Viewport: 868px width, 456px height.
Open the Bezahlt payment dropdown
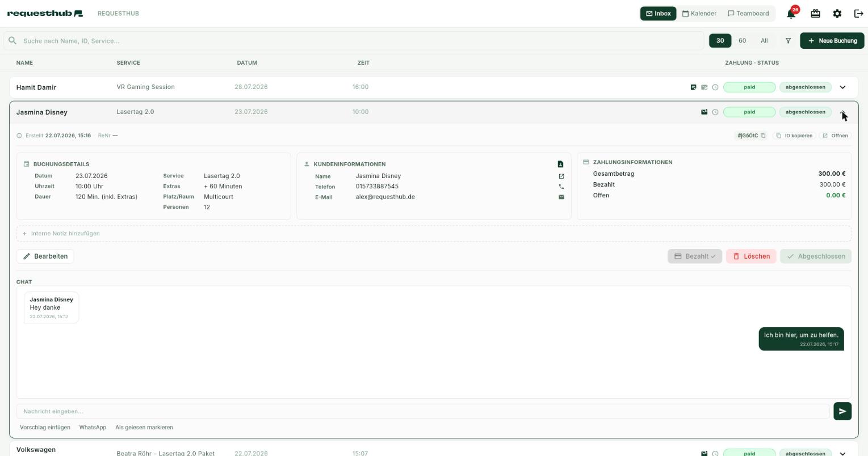click(695, 256)
